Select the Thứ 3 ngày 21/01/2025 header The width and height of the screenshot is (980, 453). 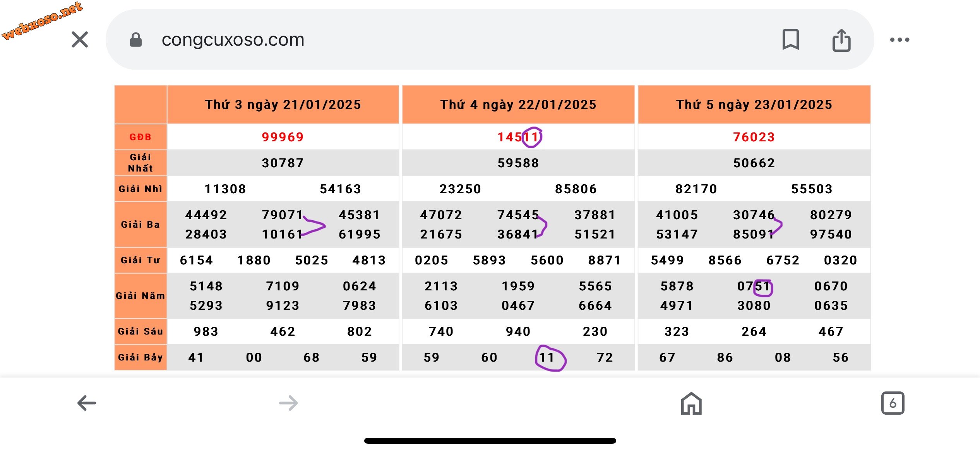[283, 105]
